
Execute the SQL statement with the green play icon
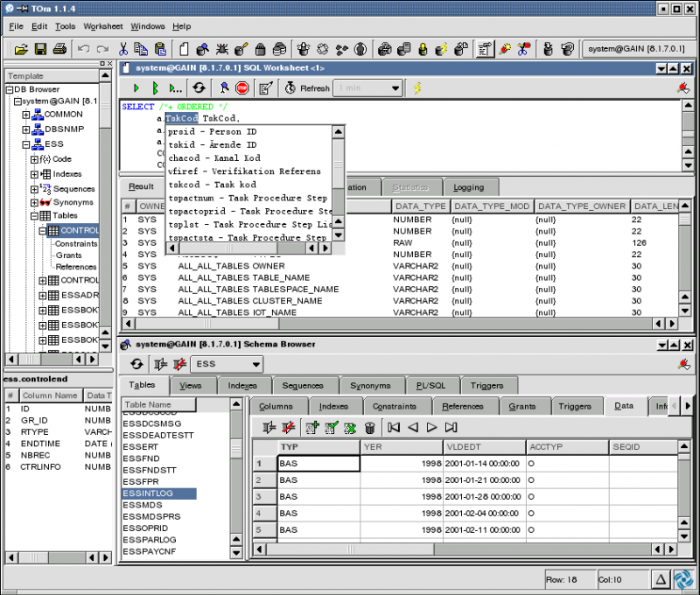click(136, 88)
